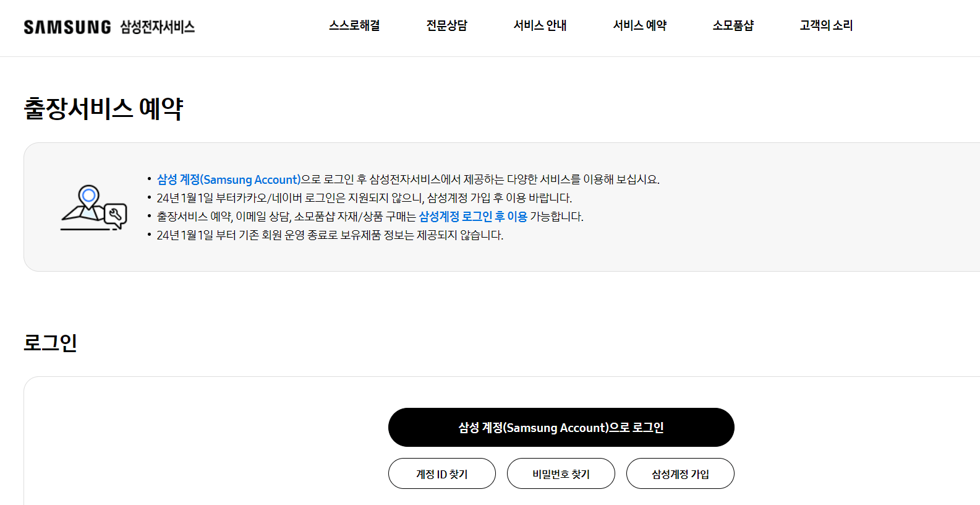Open the 고객의 소리 menu
This screenshot has width=980, height=505.
click(826, 25)
